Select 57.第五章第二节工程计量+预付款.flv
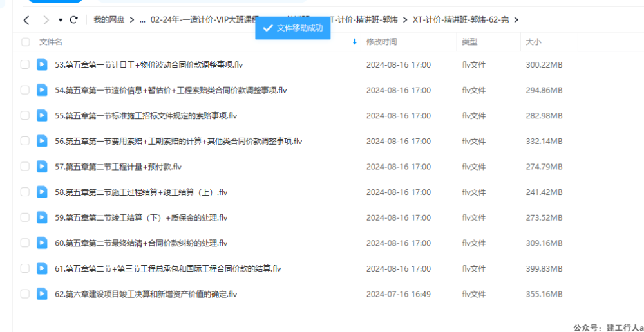644x332 pixels. coord(118,167)
